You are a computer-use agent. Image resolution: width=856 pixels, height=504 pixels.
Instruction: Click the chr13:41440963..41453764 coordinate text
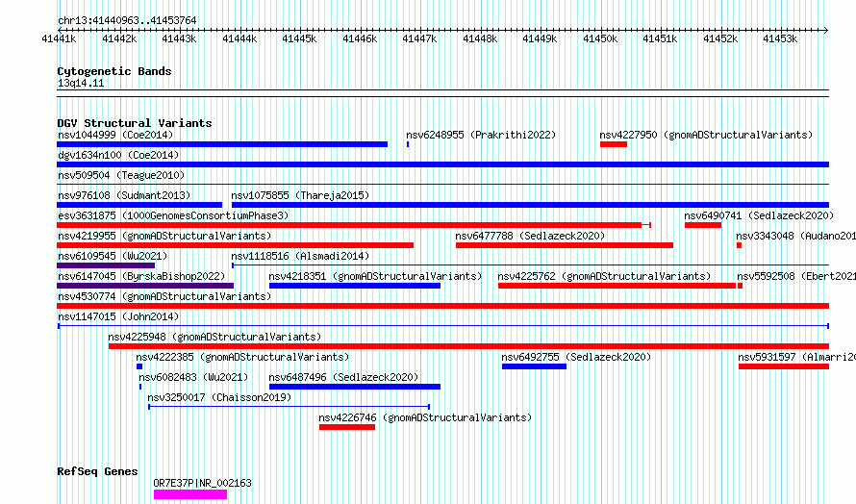(127, 21)
